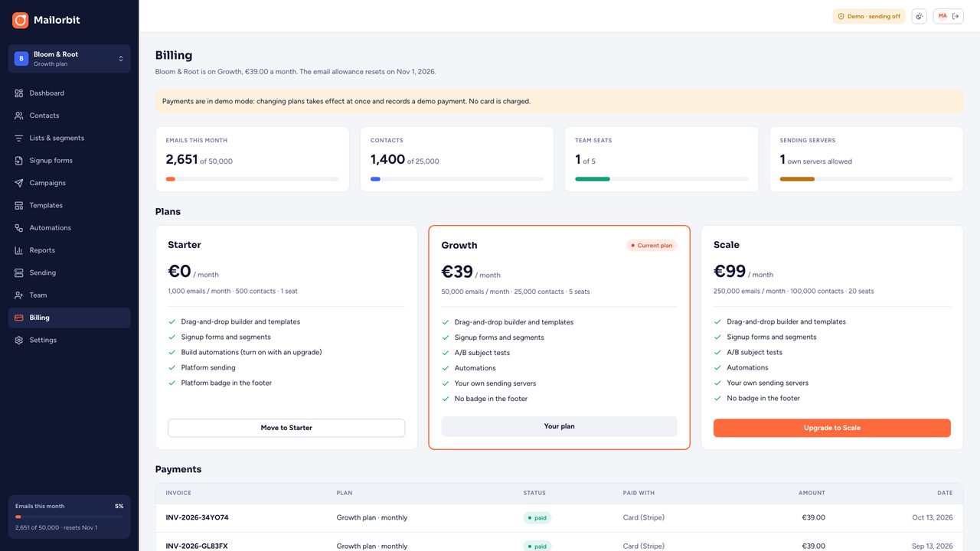Click the Lists & segments filter icon
The height and width of the screenshot is (551, 980).
[19, 138]
